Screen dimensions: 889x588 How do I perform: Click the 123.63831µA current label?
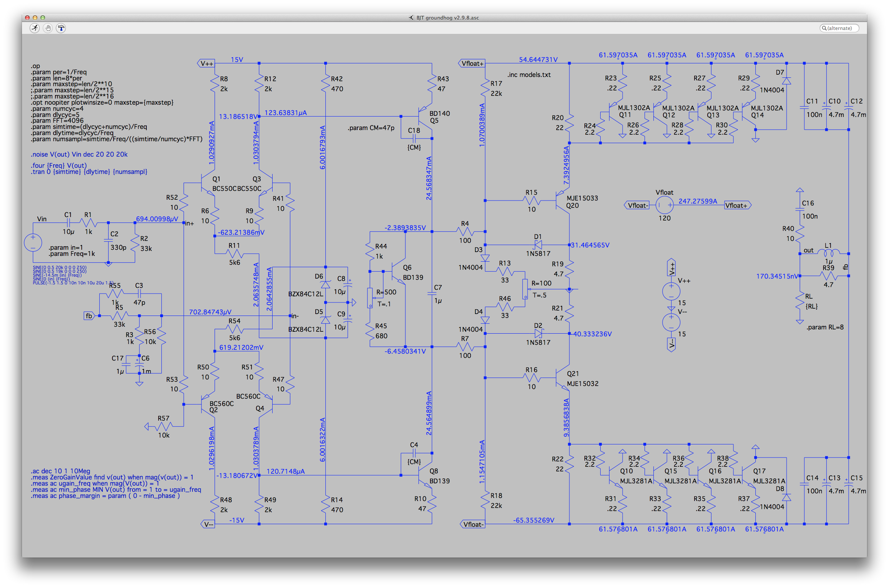coord(286,113)
